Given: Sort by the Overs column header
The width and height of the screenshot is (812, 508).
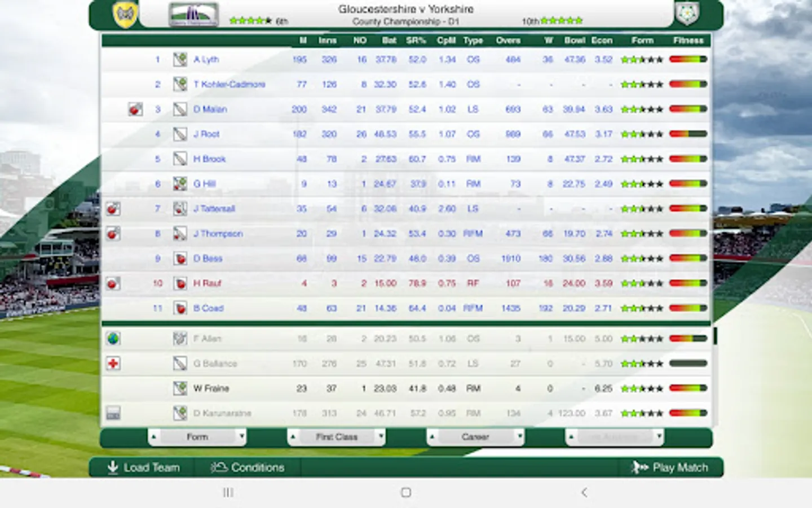Looking at the screenshot, I should click(508, 40).
